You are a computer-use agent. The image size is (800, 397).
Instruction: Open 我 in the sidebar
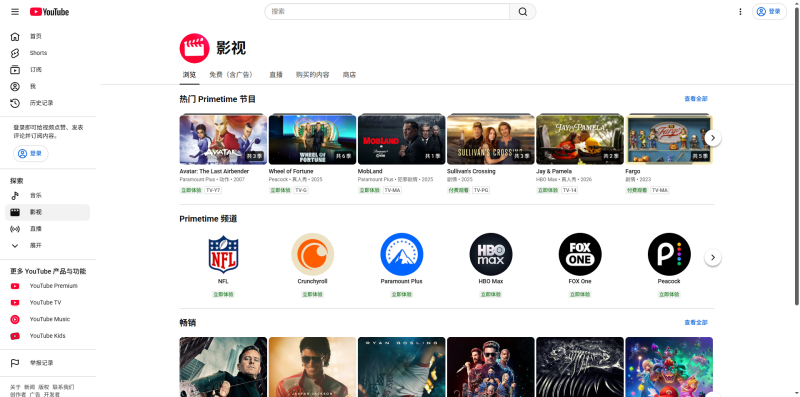(47, 86)
